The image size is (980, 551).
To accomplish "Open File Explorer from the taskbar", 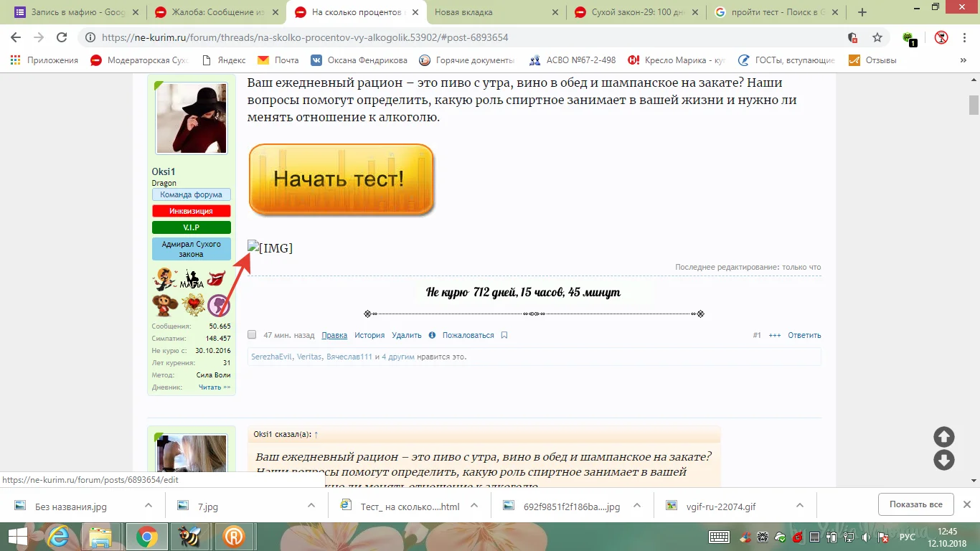I will 100,537.
